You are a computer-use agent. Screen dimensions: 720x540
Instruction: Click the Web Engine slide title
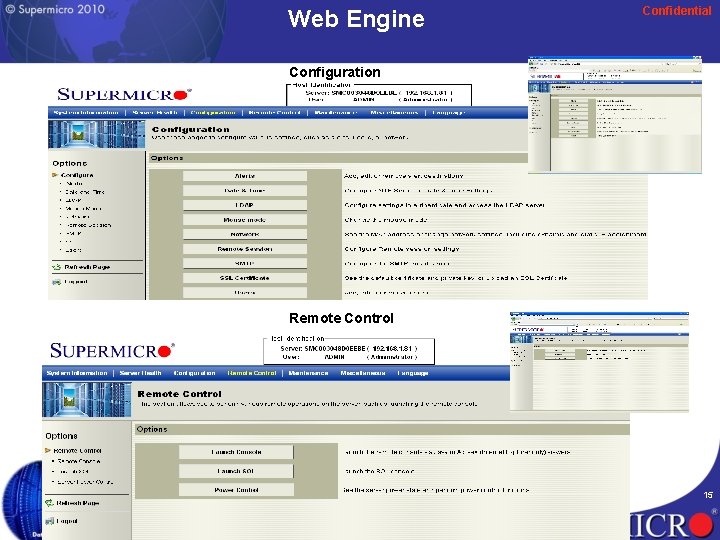coord(356,19)
